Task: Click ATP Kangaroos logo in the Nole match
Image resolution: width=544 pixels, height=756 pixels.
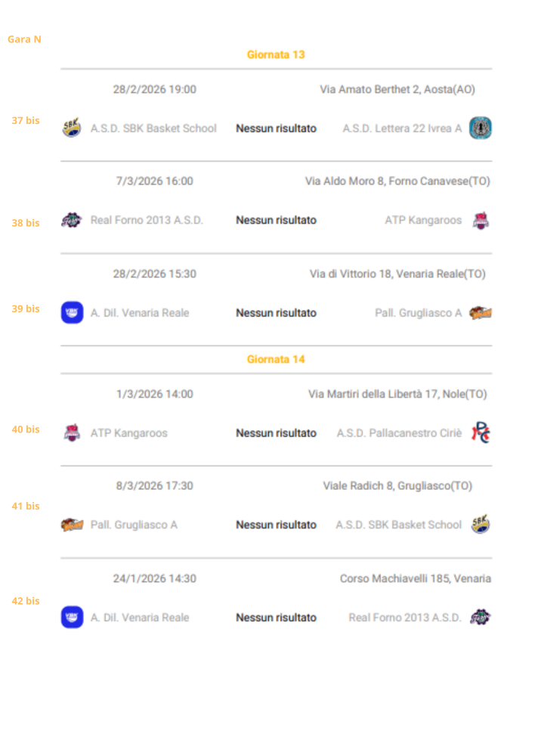Action: 72,433
